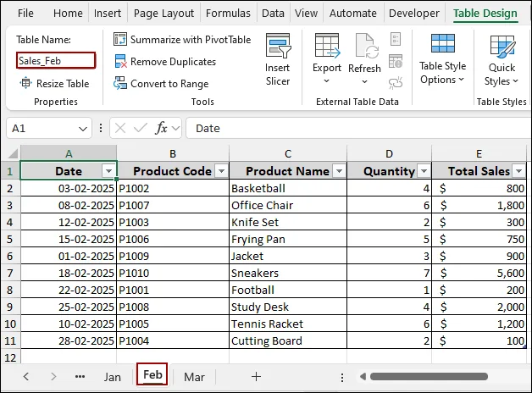Switch to the Insert ribbon tab
This screenshot has height=393, width=532.
pos(108,14)
